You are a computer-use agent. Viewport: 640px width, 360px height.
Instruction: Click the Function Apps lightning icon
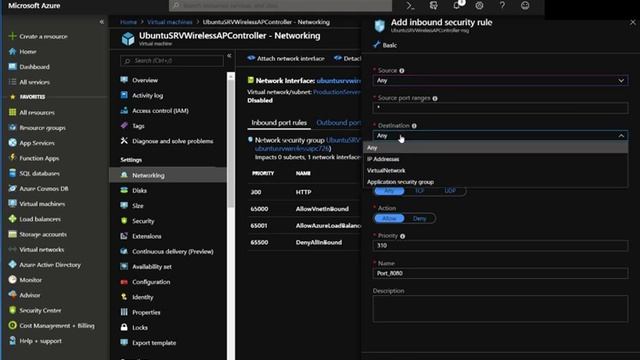coord(12,158)
